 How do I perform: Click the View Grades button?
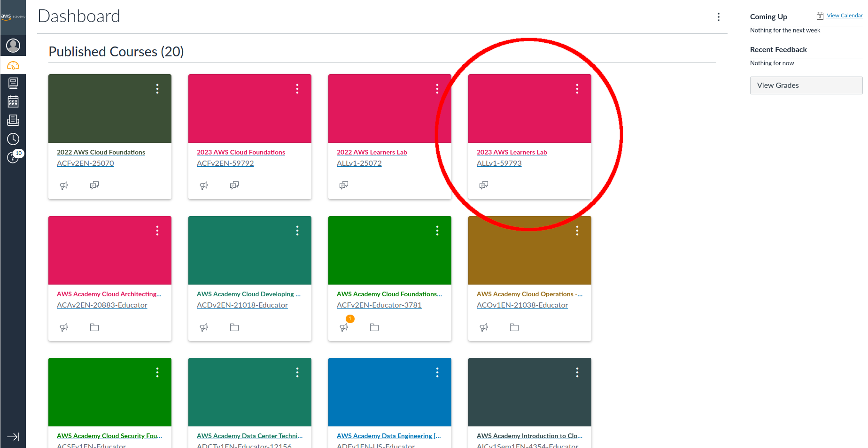(x=806, y=85)
